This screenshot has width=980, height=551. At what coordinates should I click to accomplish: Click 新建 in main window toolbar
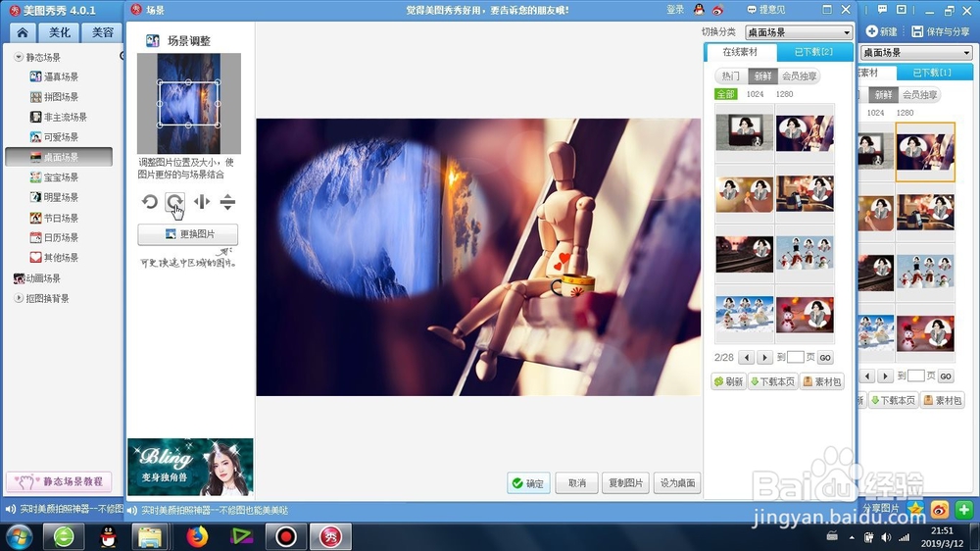click(881, 31)
